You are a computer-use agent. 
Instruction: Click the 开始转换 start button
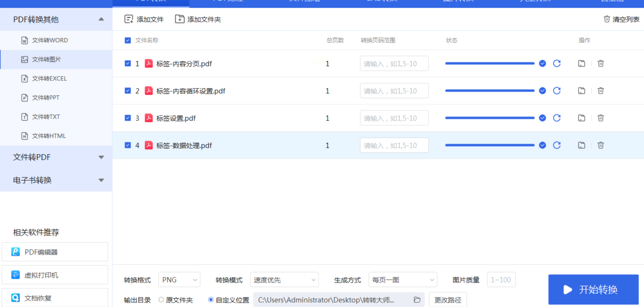click(x=593, y=290)
